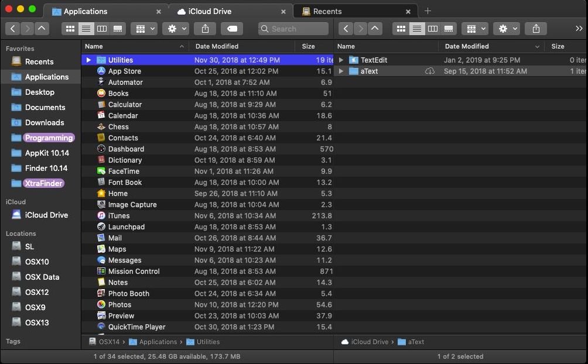Switch to the Recents tab

[x=355, y=11]
